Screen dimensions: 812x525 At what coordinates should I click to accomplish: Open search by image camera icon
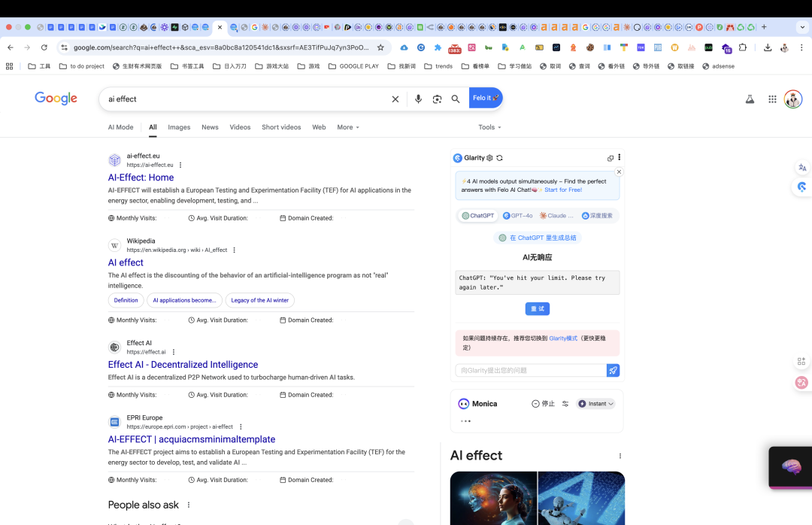pos(437,99)
